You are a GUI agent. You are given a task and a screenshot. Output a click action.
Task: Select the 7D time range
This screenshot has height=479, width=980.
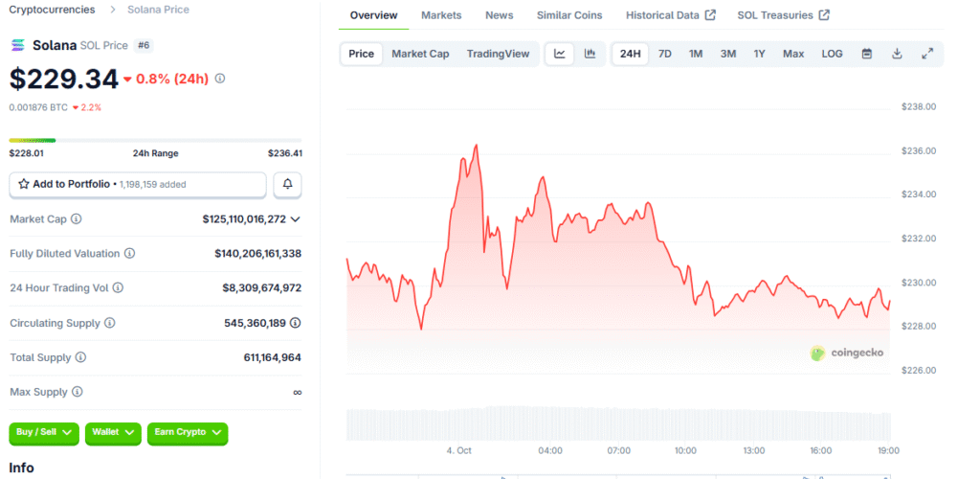tap(664, 54)
